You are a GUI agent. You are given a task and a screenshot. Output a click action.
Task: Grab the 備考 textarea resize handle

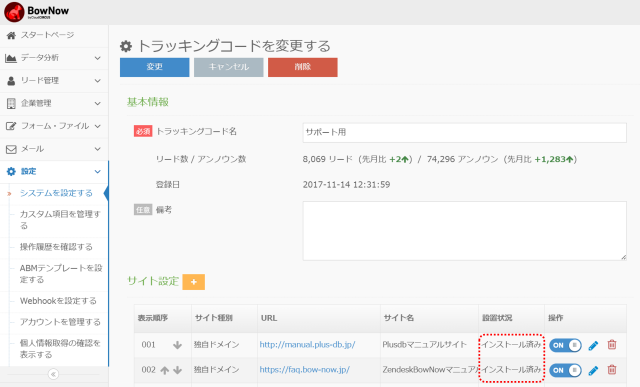[x=623, y=257]
